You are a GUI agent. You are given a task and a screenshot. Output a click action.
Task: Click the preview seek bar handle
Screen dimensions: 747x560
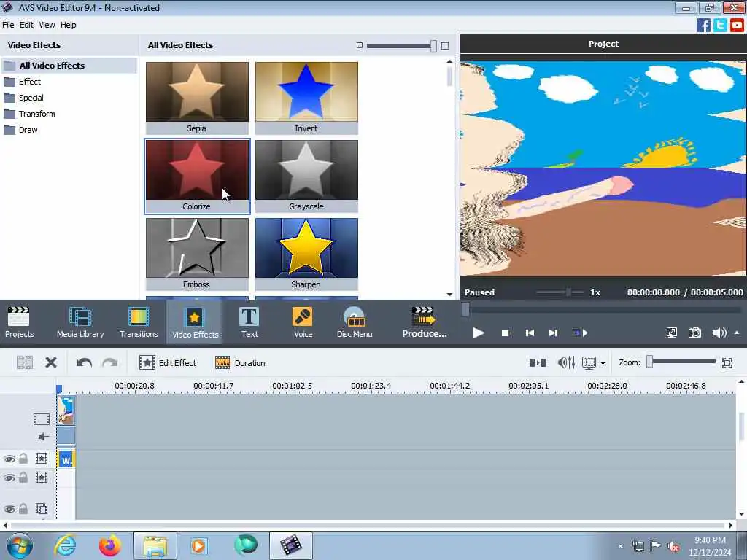(x=465, y=310)
